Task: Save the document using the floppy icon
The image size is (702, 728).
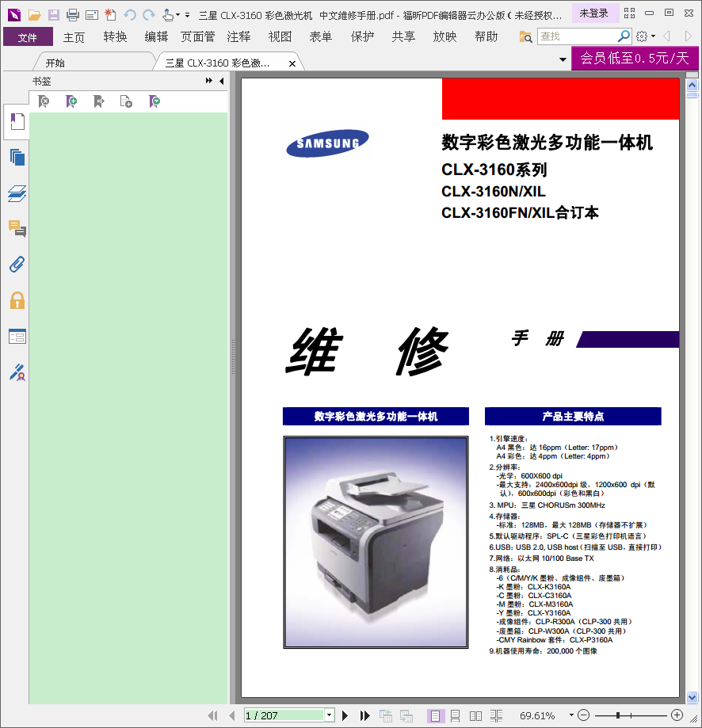Action: coord(54,15)
